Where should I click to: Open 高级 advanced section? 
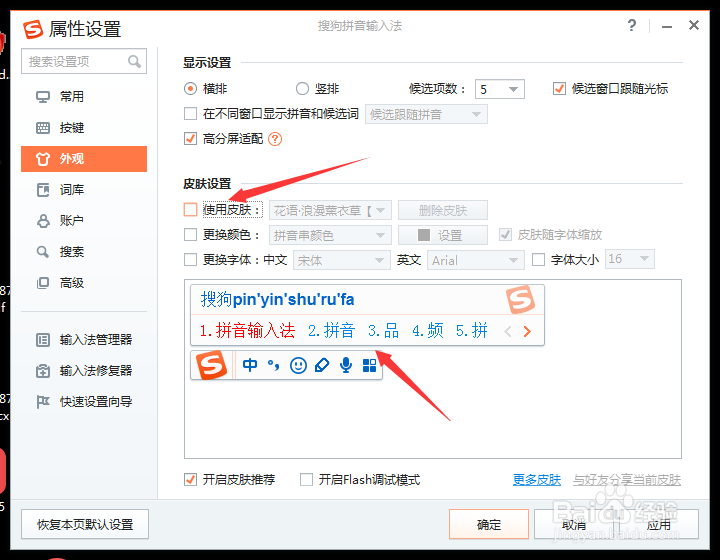tap(84, 283)
